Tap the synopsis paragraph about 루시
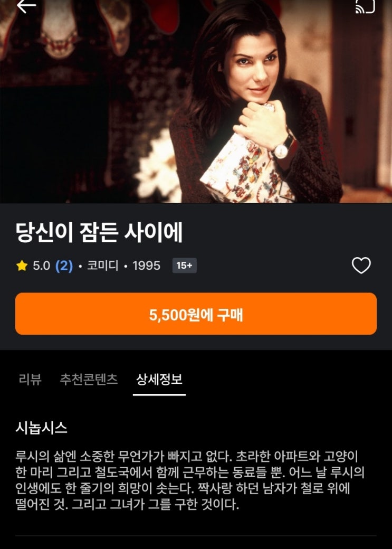Screen dimensions: 392x549 190,480
